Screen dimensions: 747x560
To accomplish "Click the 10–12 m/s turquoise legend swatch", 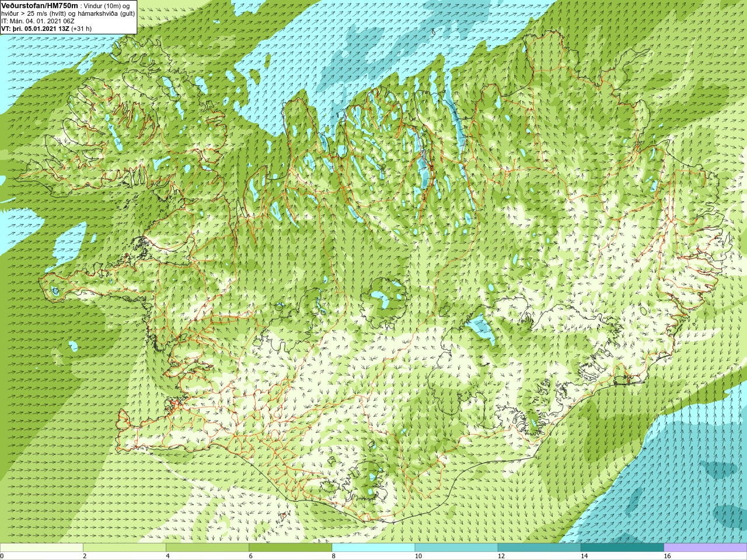I will [x=456, y=548].
